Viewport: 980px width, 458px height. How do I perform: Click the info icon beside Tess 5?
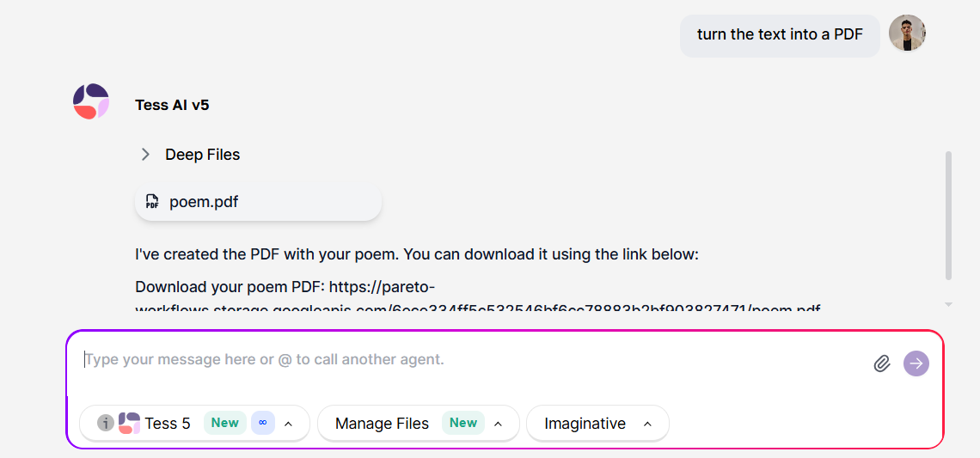(105, 423)
